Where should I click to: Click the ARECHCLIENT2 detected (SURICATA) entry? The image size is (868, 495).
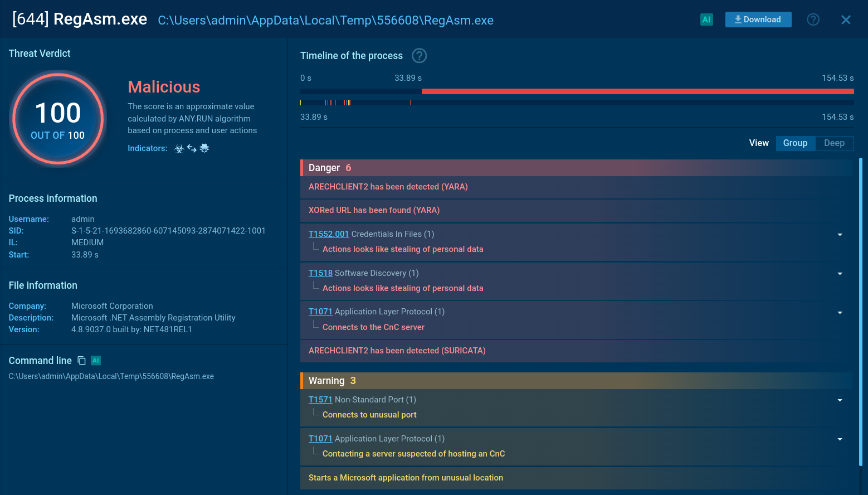coord(397,351)
